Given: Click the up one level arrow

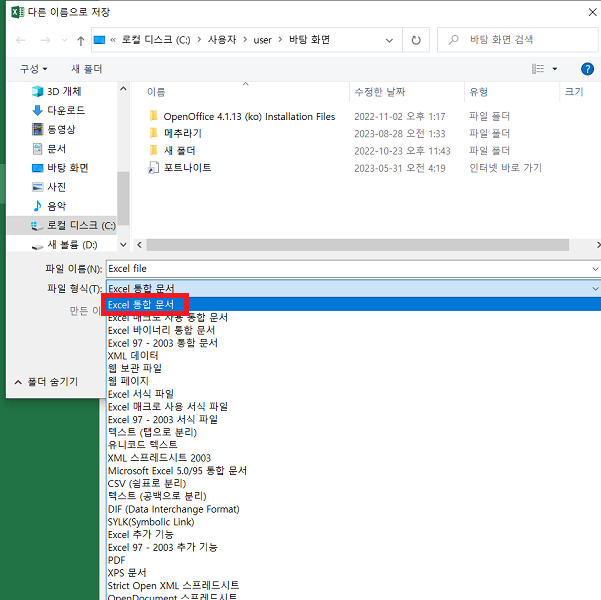Looking at the screenshot, I should coord(80,40).
